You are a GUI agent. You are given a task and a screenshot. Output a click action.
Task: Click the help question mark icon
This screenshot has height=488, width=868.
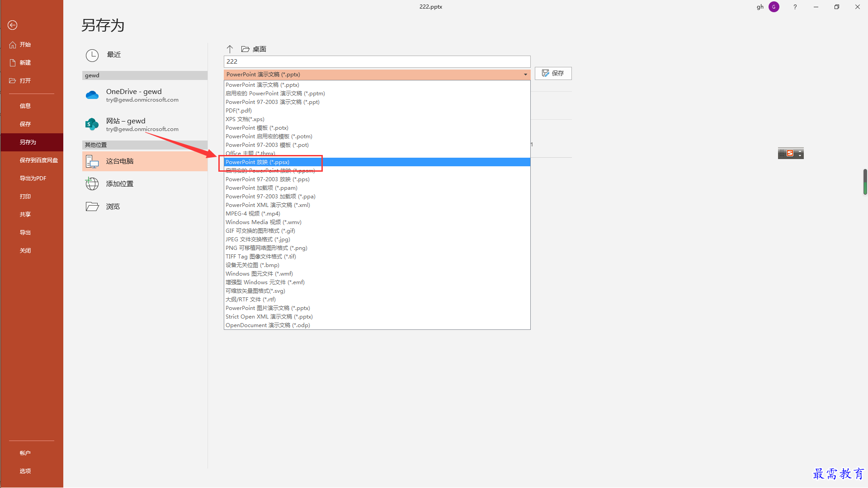pos(795,7)
